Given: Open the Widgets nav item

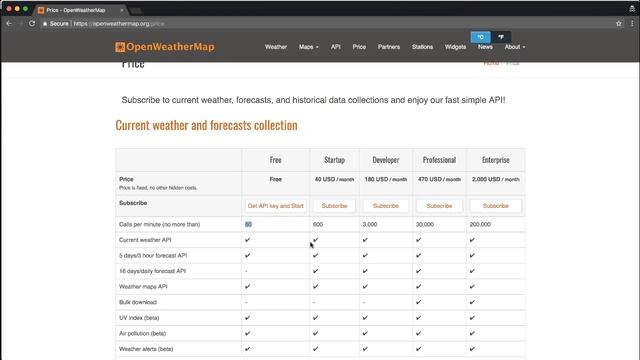Looking at the screenshot, I should (x=456, y=47).
